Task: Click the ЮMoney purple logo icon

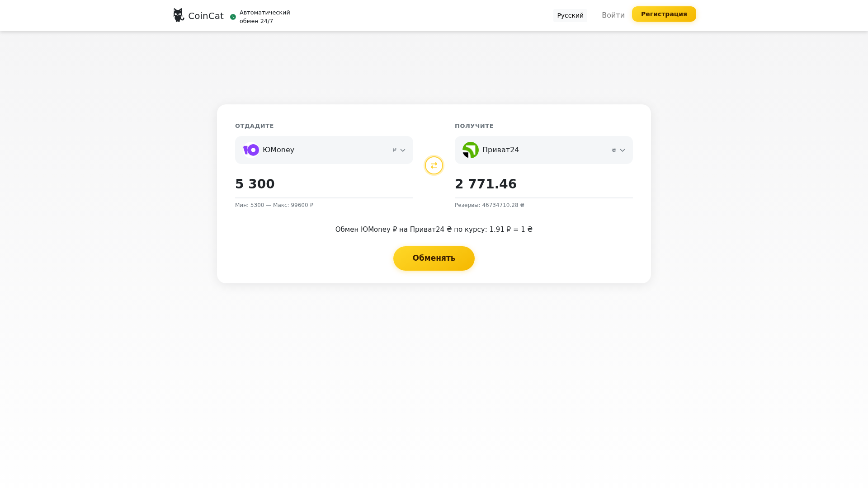Action: pyautogui.click(x=251, y=150)
